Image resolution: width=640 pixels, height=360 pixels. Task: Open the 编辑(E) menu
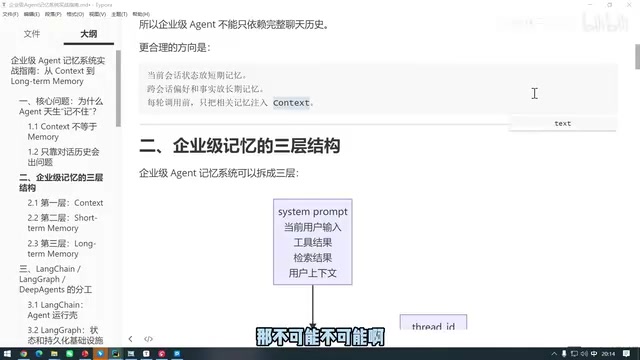pos(32,14)
